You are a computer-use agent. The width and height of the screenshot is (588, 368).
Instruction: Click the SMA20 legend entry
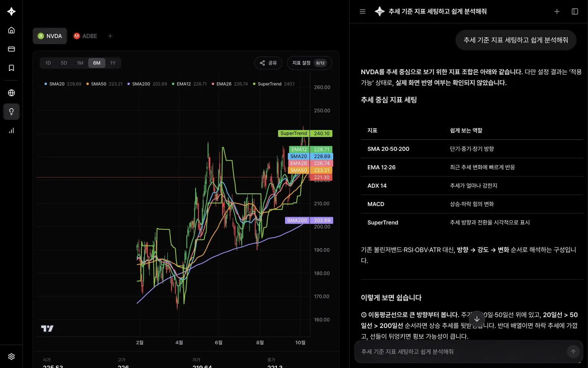point(63,84)
